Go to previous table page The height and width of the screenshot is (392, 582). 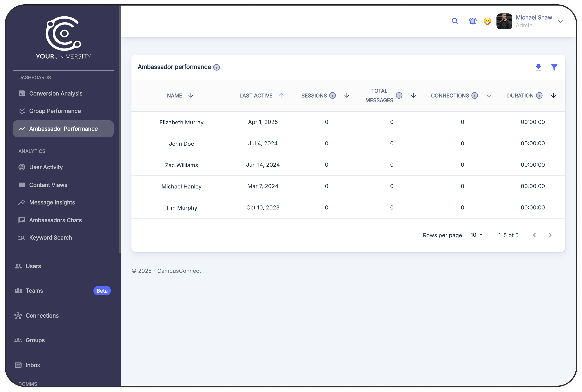pyautogui.click(x=534, y=235)
